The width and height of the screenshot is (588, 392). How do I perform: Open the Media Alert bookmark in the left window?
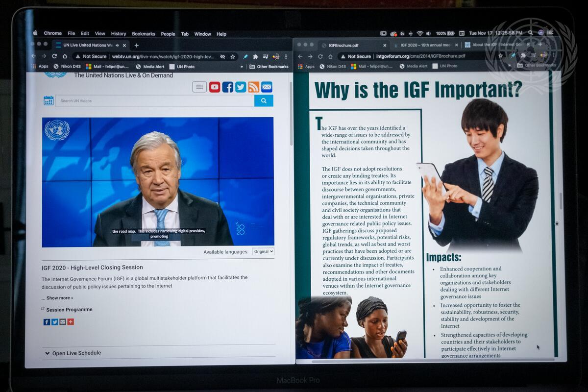(152, 67)
